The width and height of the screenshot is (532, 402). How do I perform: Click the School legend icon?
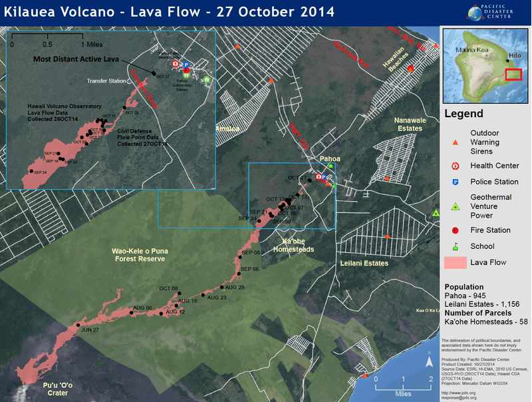click(455, 246)
